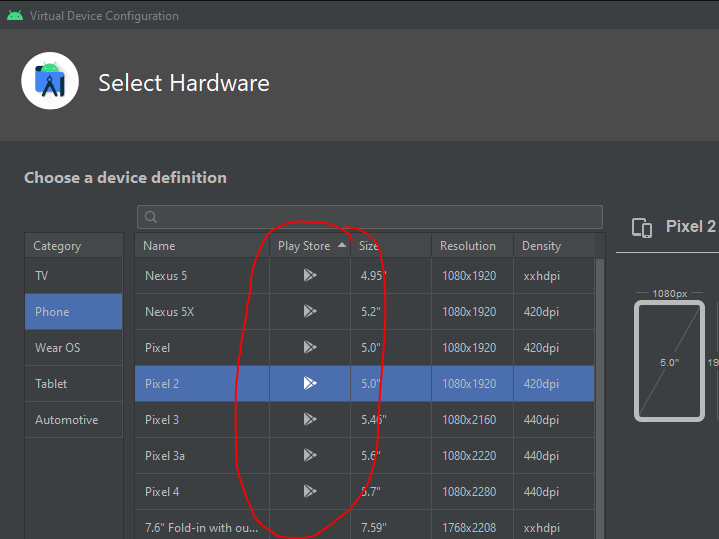The height and width of the screenshot is (539, 719).
Task: Focus the device search field
Action: [370, 217]
